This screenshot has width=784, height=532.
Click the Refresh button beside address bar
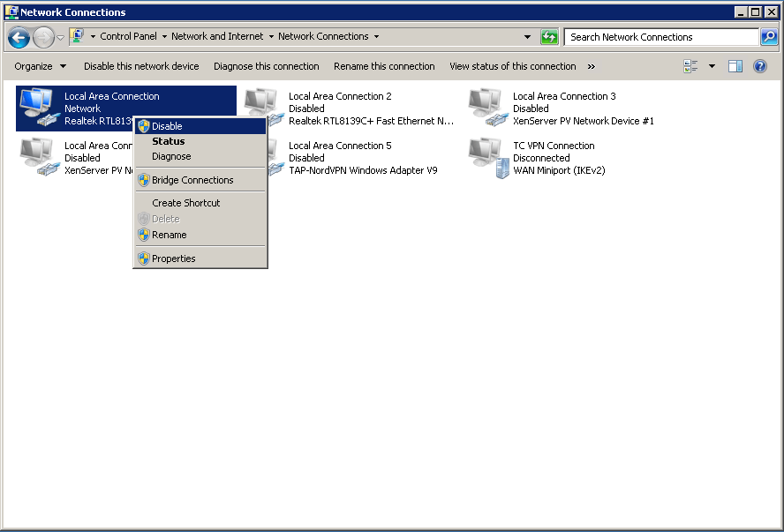coord(549,37)
